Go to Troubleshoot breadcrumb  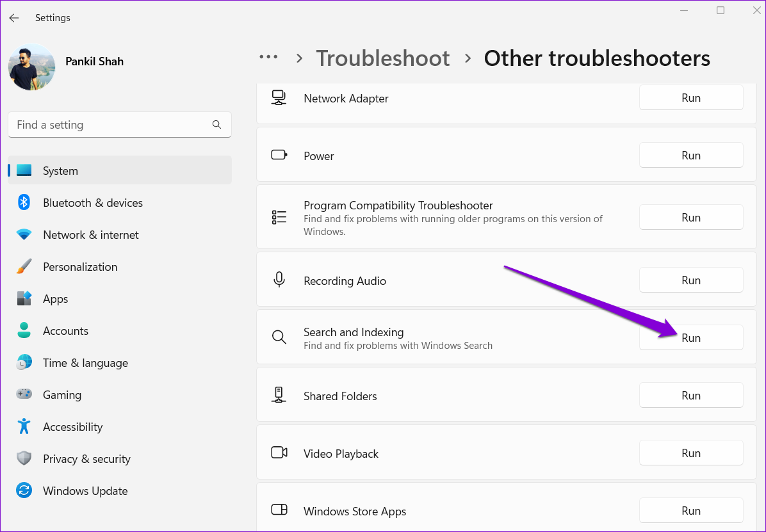[x=383, y=58]
